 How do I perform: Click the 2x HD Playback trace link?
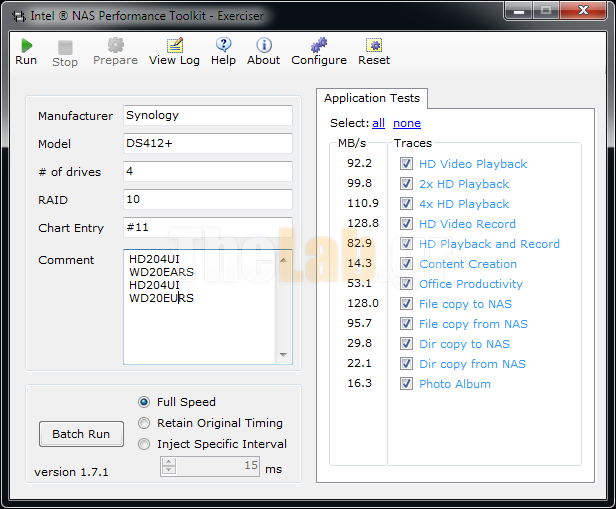tap(464, 184)
